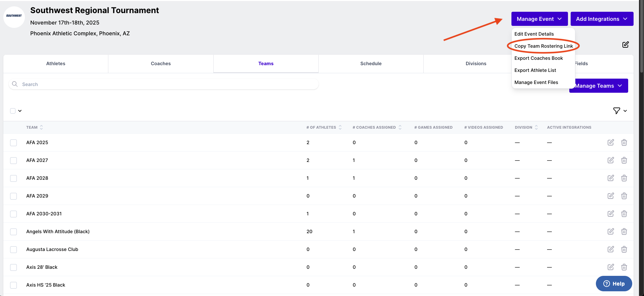The width and height of the screenshot is (644, 296).
Task: Toggle the select-all teams checkbox
Action: tap(13, 111)
